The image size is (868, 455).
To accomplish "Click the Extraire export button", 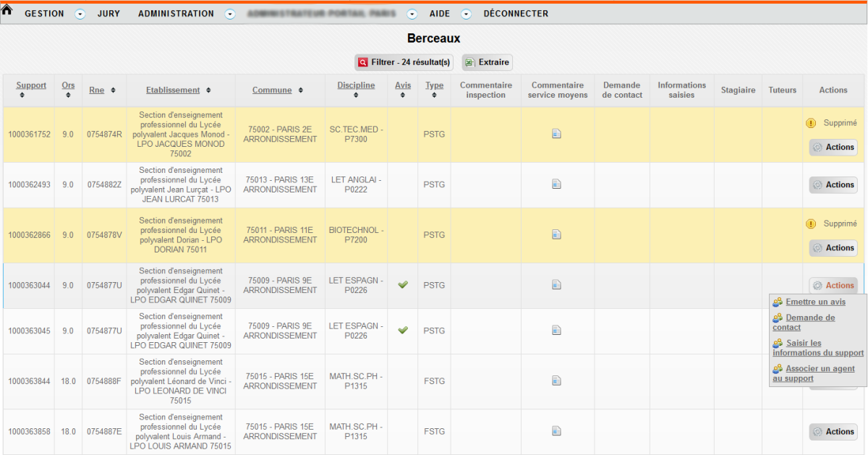I will (x=487, y=62).
